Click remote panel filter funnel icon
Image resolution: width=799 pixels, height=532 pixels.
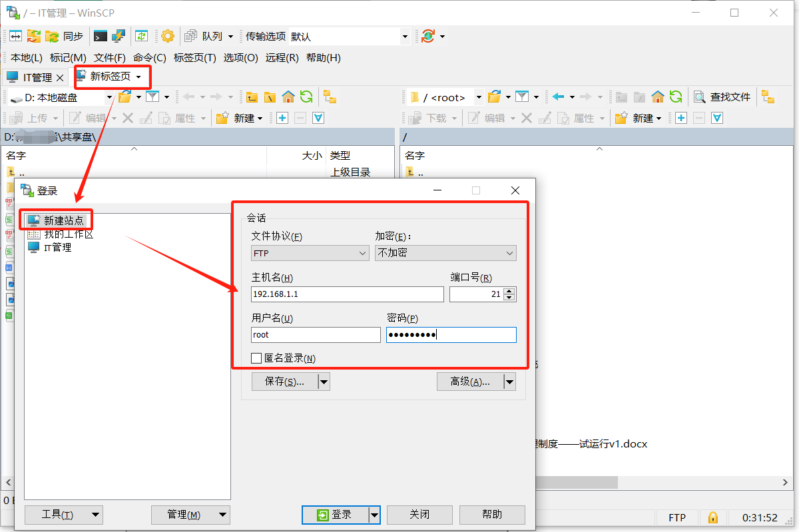[x=522, y=97]
